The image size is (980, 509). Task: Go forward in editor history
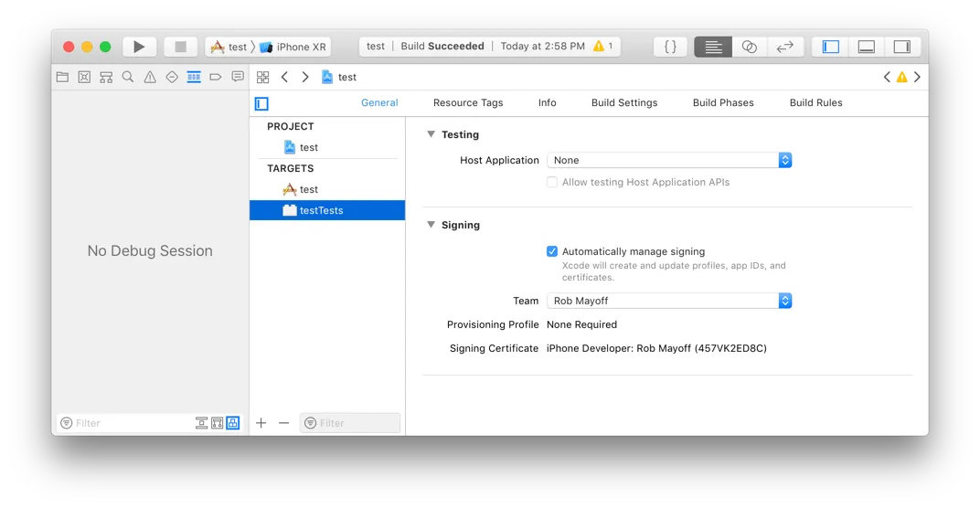pos(305,77)
